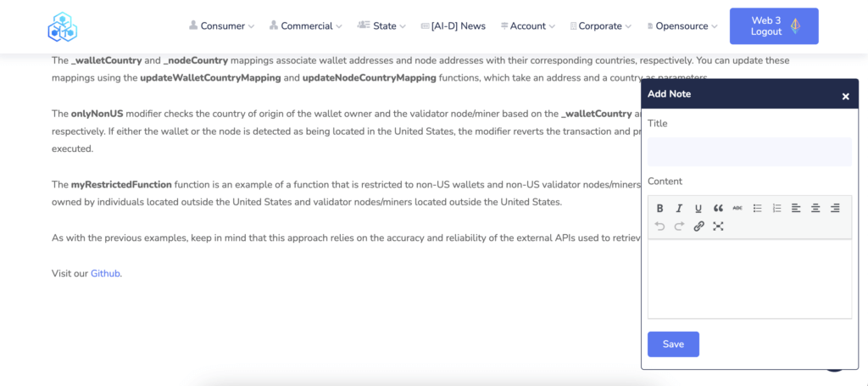Screen dimensions: 868x386
Task: Follow the Github link
Action: pos(105,273)
